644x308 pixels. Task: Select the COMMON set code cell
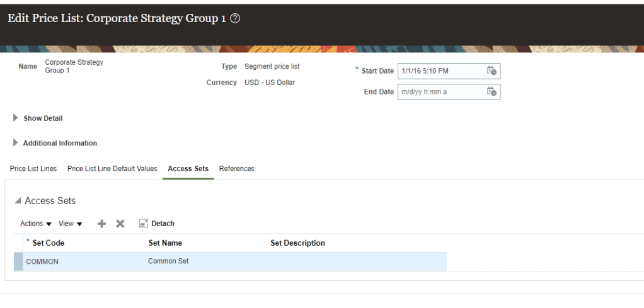(x=42, y=261)
